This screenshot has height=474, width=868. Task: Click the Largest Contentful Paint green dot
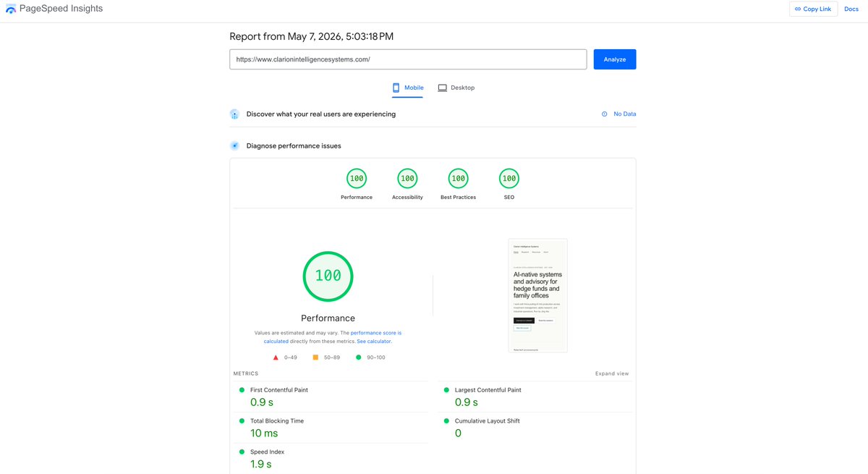click(446, 390)
